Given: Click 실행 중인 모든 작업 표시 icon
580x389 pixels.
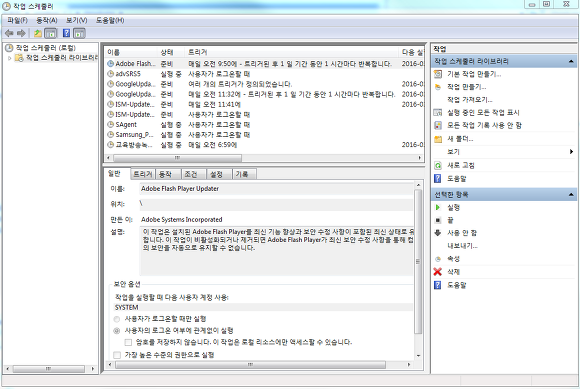Looking at the screenshot, I should click(438, 112).
